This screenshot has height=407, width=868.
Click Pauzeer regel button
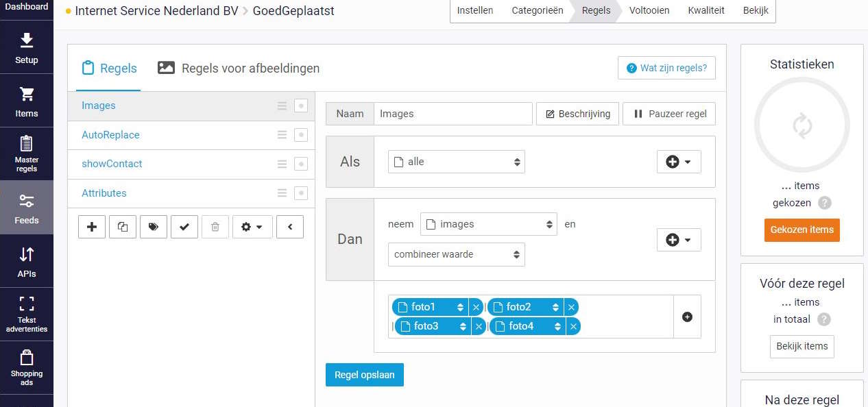pyautogui.click(x=669, y=114)
